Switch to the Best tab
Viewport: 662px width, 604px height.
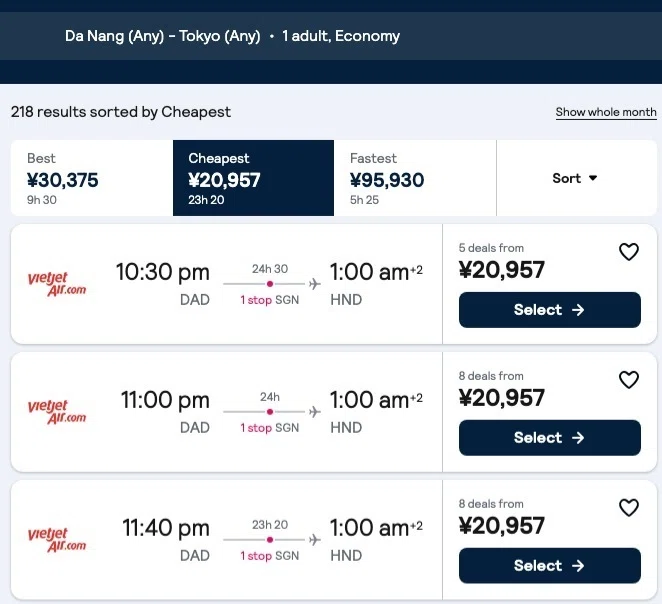(x=92, y=178)
